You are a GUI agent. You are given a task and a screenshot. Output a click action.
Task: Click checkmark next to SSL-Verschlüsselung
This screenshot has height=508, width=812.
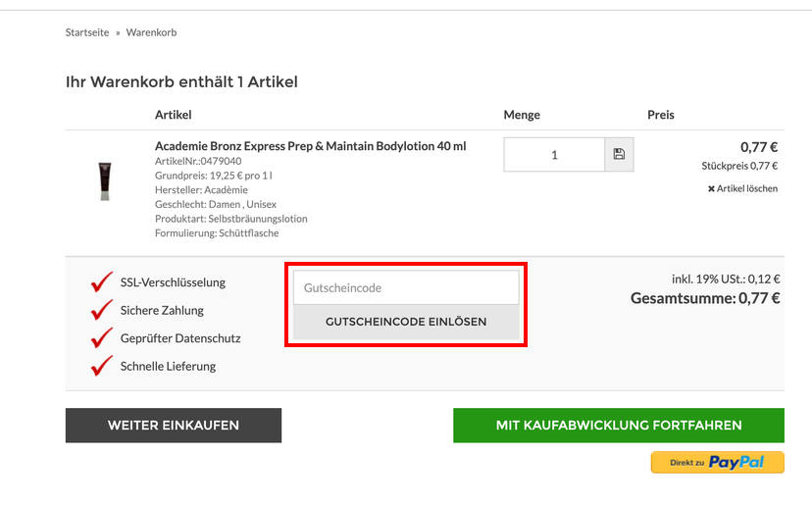(x=102, y=281)
